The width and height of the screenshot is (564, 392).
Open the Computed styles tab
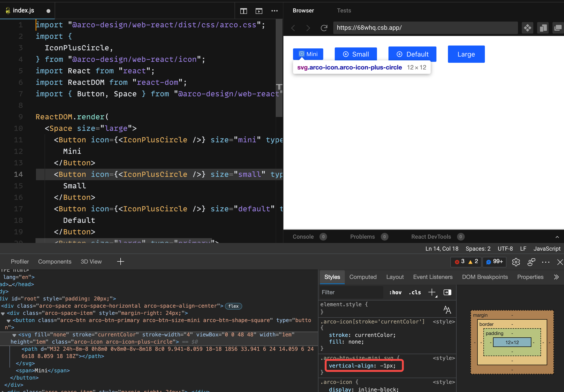[x=363, y=277]
